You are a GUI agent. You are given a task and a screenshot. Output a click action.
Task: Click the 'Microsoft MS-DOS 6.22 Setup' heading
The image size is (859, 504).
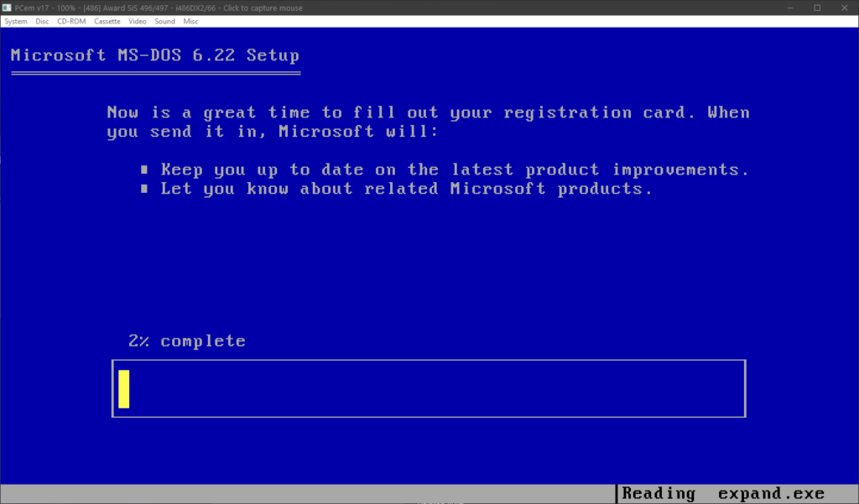pos(154,56)
